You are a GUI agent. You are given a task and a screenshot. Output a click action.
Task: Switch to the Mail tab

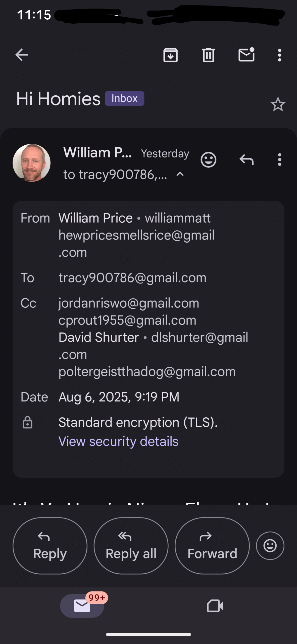82,606
